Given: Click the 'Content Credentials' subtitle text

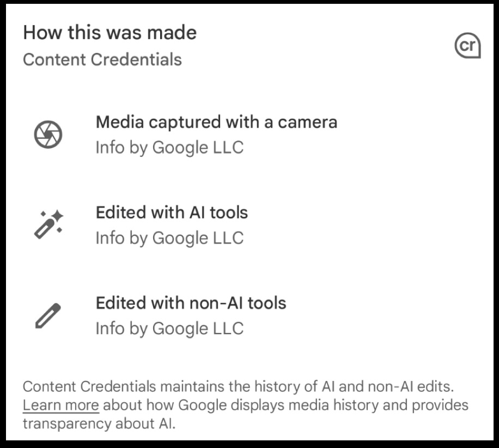Looking at the screenshot, I should [x=102, y=59].
